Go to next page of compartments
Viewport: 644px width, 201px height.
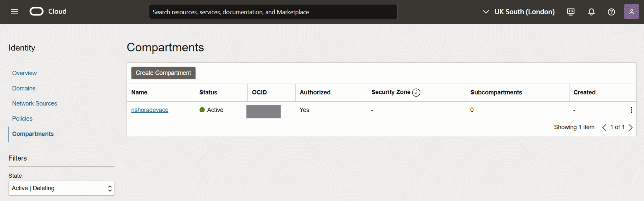pyautogui.click(x=631, y=128)
